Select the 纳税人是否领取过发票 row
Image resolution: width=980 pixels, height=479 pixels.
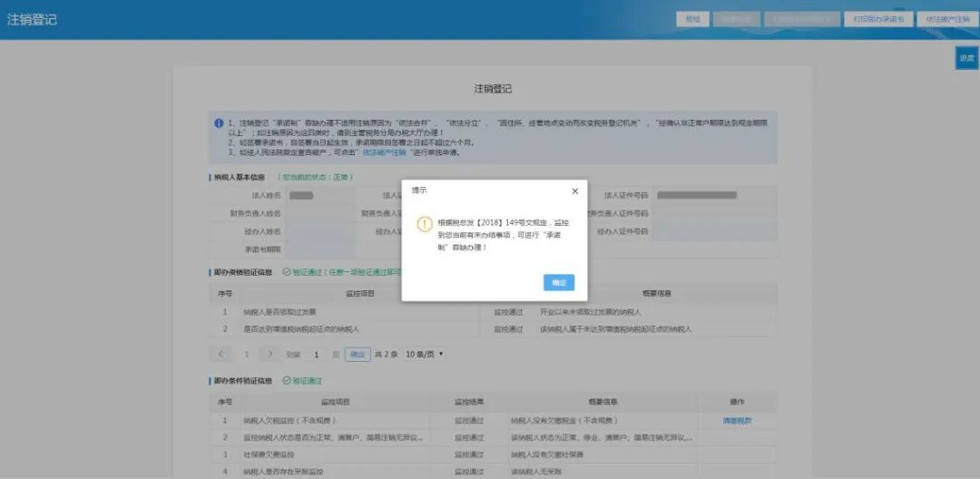(x=493, y=312)
